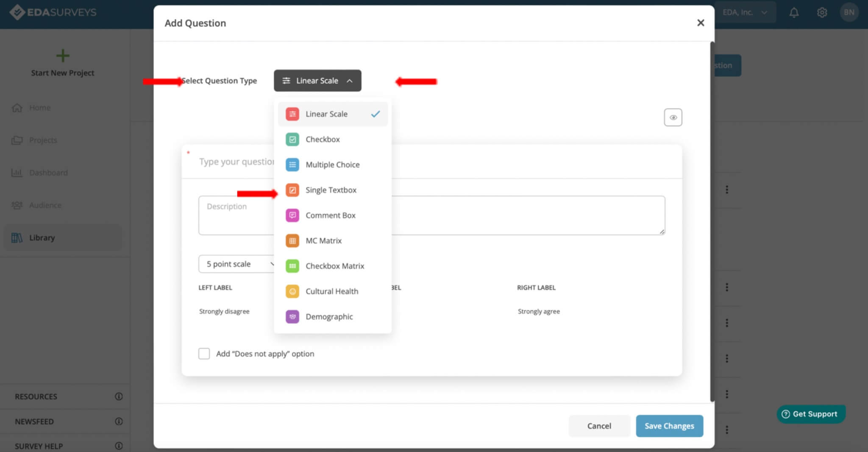Image resolution: width=868 pixels, height=452 pixels.
Task: Go to Home in the sidebar
Action: [63, 108]
